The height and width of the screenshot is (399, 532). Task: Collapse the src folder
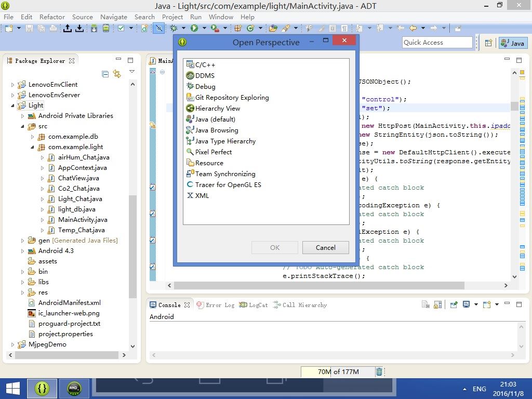22,127
